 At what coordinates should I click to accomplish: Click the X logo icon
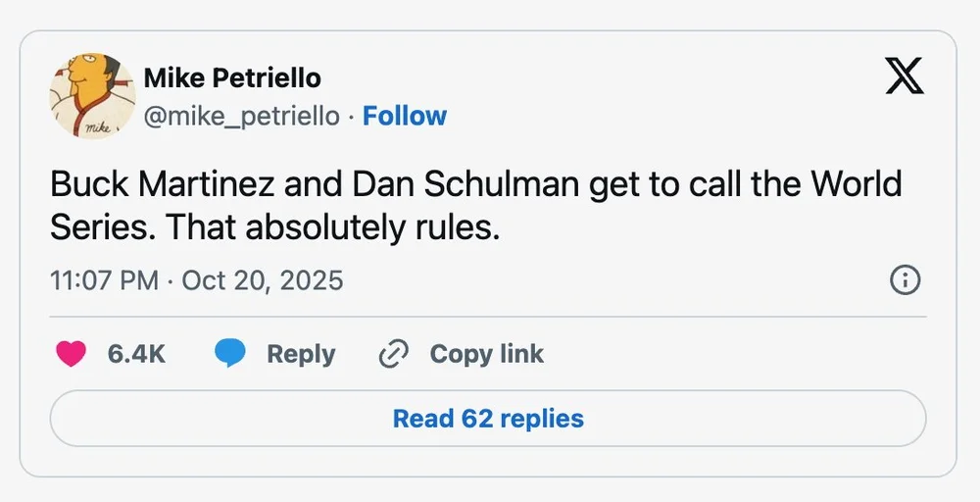[x=905, y=75]
